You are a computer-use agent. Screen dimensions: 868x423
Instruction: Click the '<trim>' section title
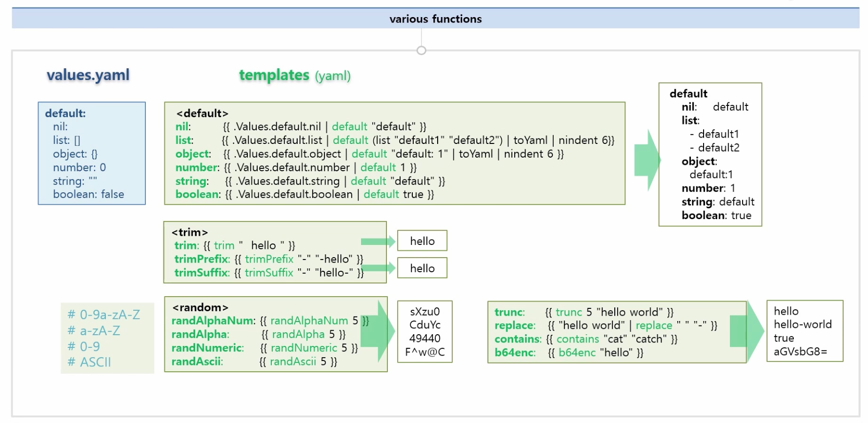click(x=190, y=232)
